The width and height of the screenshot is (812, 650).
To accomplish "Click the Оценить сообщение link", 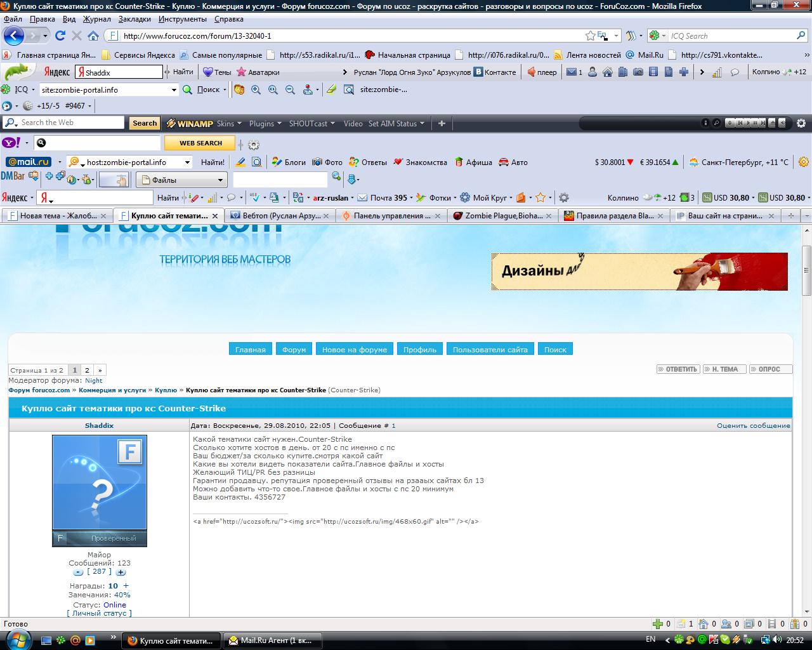I will tap(754, 425).
